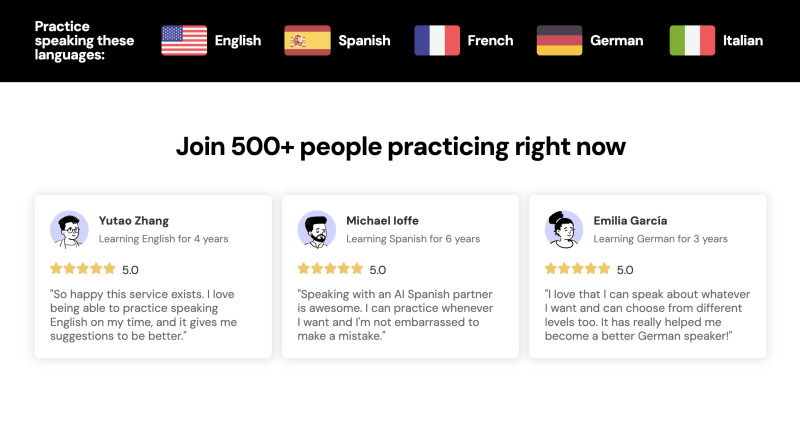Choose the German language label
This screenshot has width=800, height=421.
pos(617,40)
